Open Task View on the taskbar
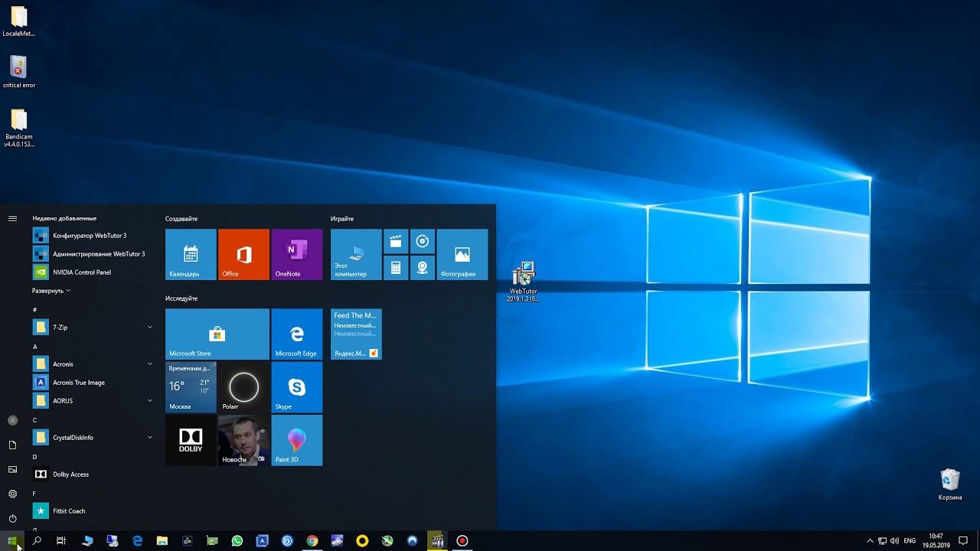This screenshot has width=980, height=551. pos(61,541)
